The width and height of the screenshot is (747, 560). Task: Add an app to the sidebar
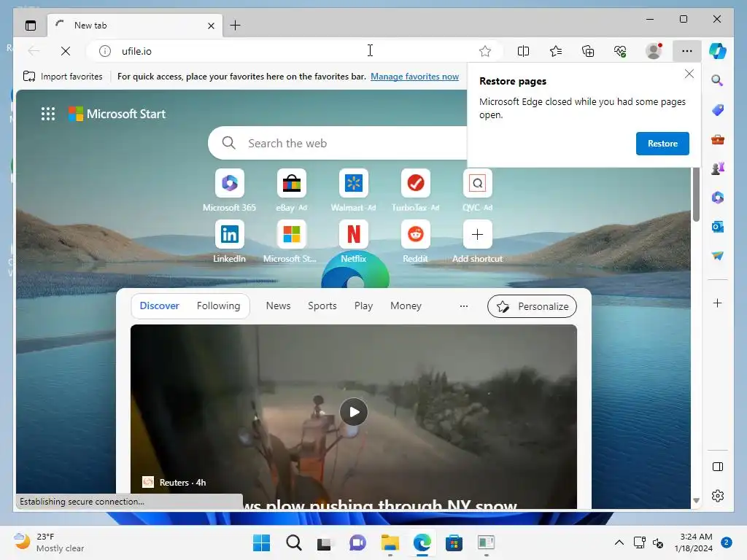click(718, 303)
